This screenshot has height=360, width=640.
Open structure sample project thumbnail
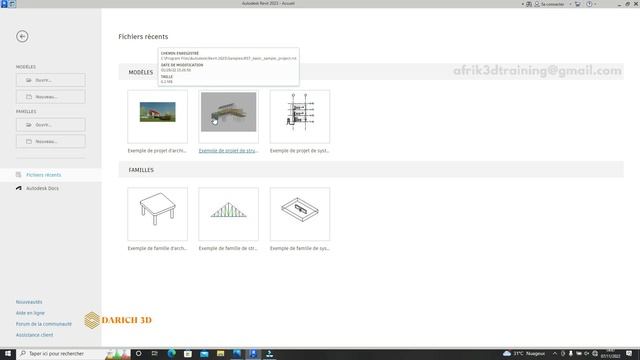click(229, 117)
